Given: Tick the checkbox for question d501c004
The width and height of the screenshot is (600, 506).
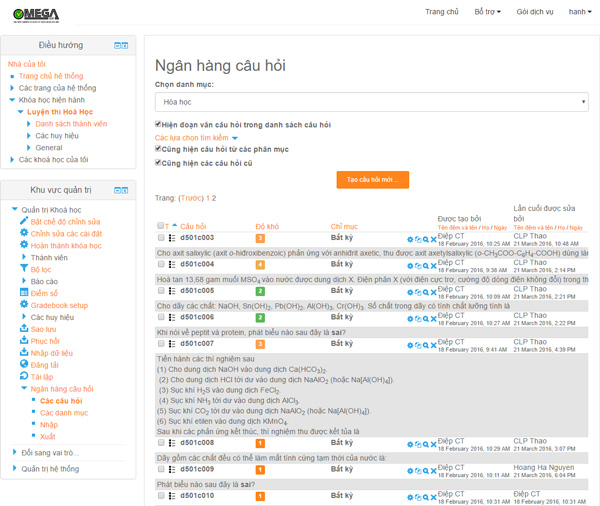Looking at the screenshot, I should (161, 264).
